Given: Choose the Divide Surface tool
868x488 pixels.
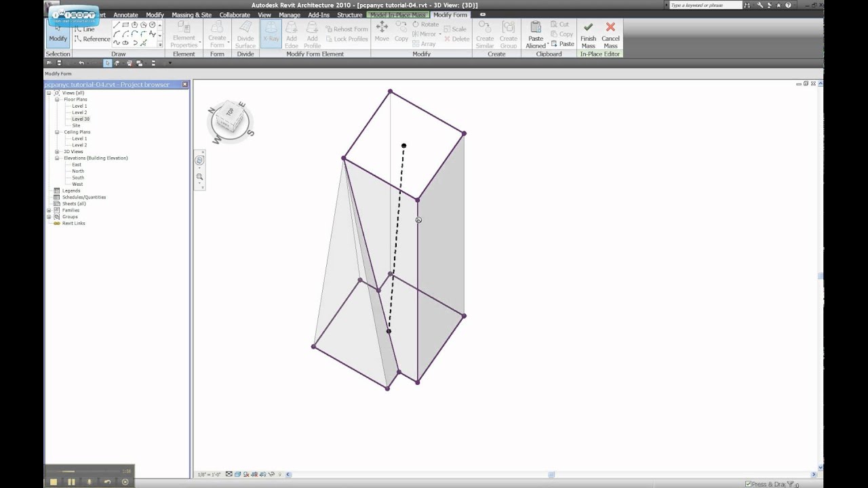Looking at the screenshot, I should pos(245,34).
